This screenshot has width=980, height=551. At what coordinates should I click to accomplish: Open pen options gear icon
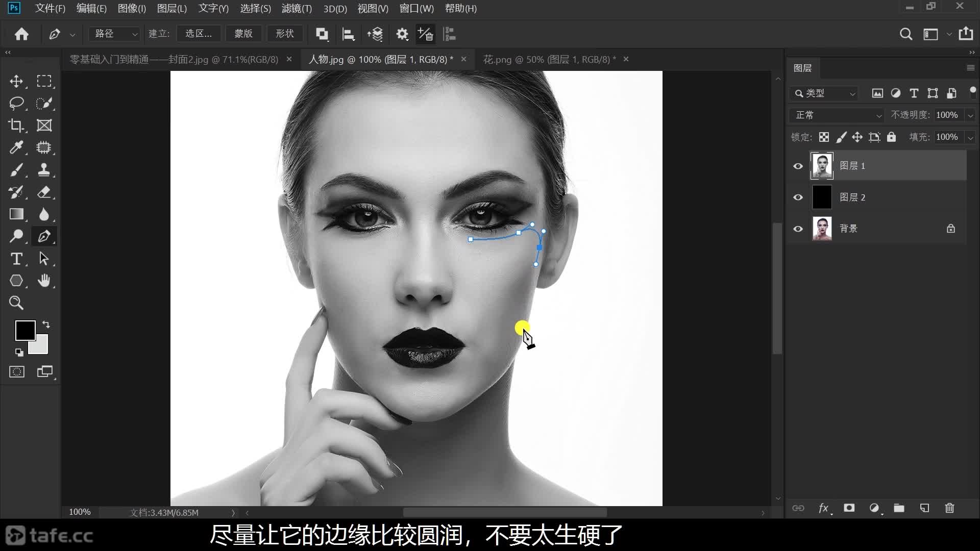(x=402, y=34)
